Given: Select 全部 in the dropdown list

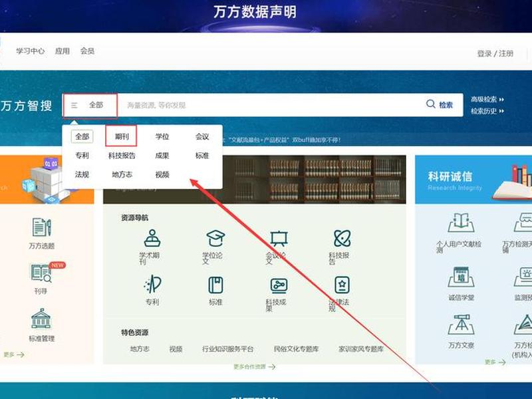Looking at the screenshot, I should click(x=82, y=136).
